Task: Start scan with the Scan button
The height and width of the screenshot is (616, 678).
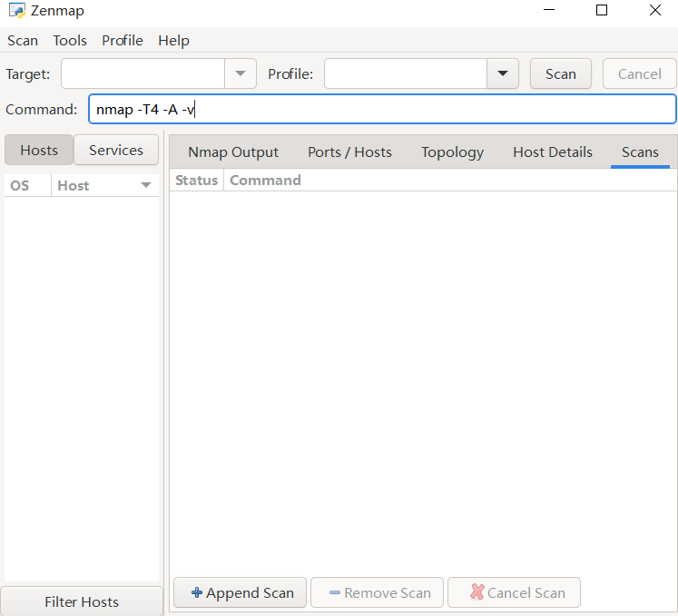Action: (560, 73)
